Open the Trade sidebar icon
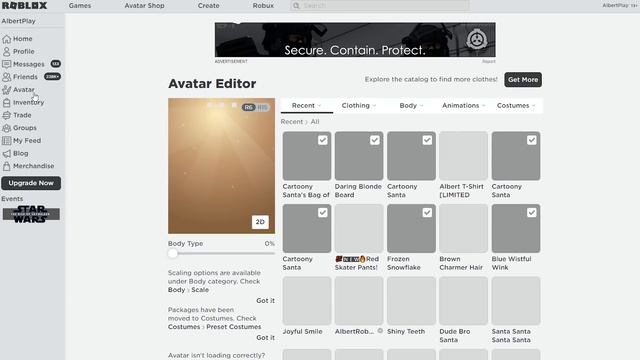 click(x=7, y=115)
